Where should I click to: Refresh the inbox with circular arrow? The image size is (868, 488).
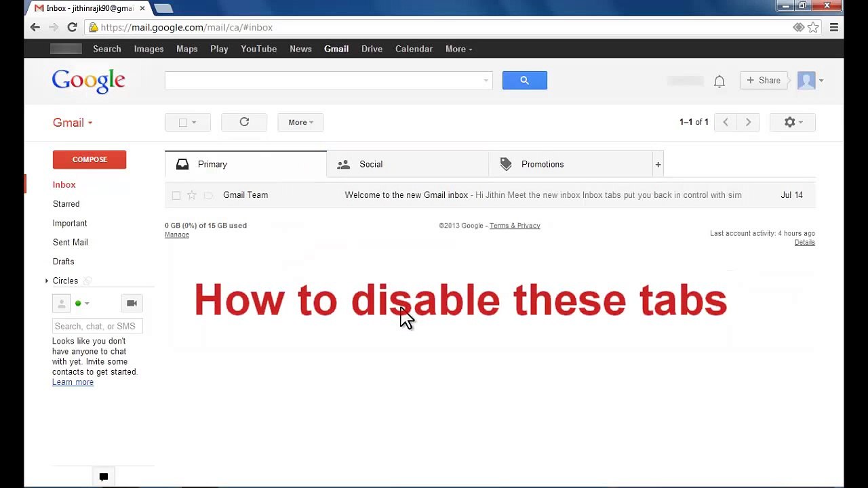point(244,122)
